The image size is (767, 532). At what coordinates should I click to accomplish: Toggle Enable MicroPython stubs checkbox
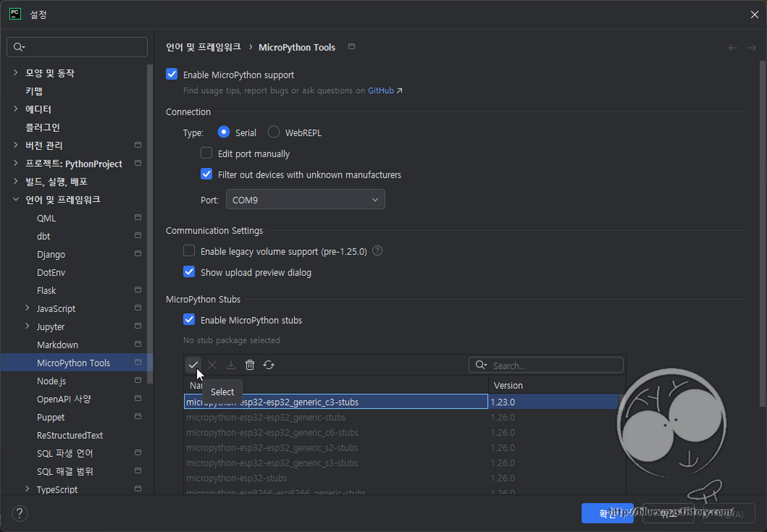click(x=189, y=320)
